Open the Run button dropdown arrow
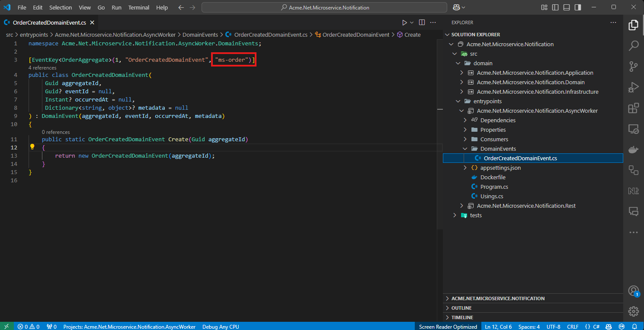Viewport: 644px width, 330px height. tap(412, 22)
